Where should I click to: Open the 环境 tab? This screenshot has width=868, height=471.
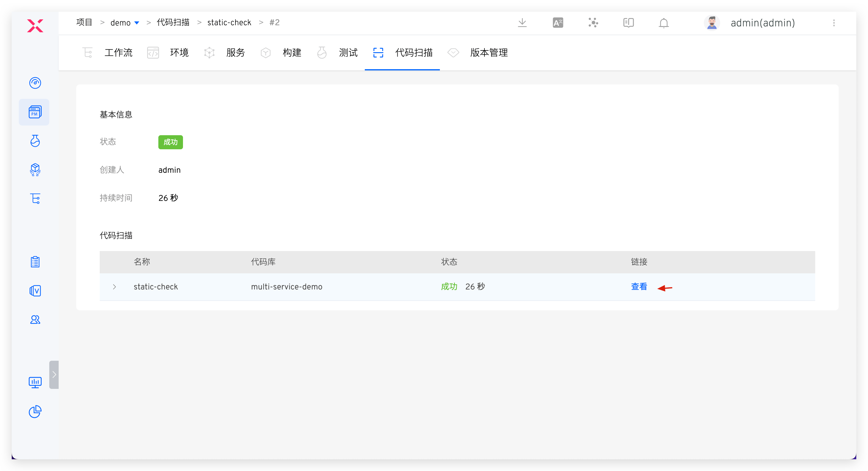click(x=179, y=53)
